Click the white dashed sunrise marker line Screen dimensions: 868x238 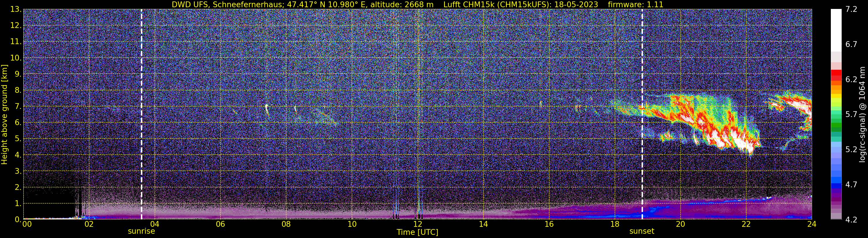[141, 114]
